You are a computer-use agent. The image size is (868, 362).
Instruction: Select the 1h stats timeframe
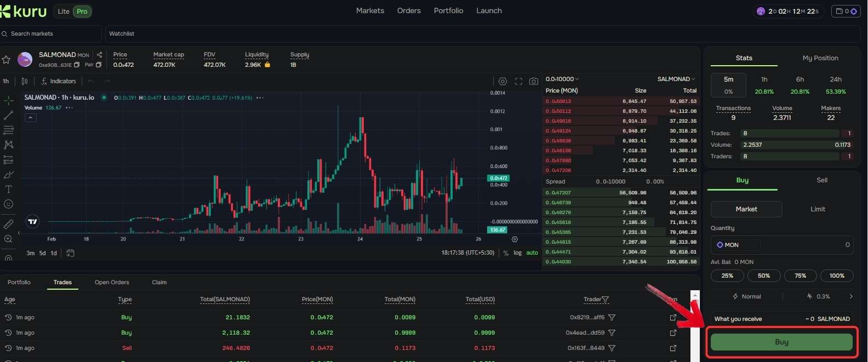pyautogui.click(x=764, y=85)
